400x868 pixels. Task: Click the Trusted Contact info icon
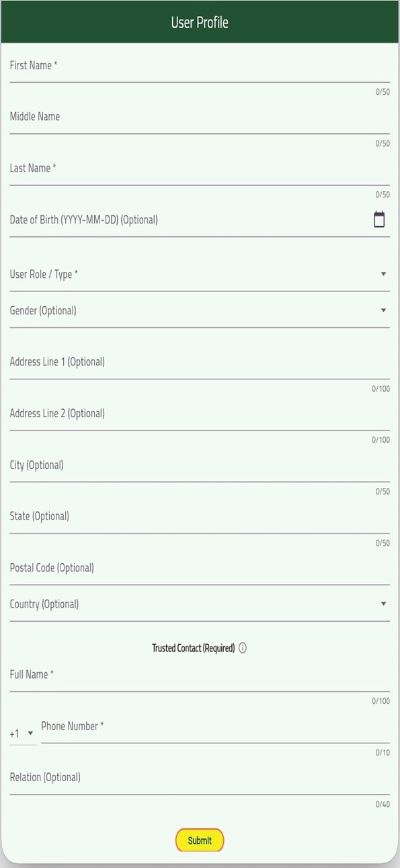coord(243,648)
